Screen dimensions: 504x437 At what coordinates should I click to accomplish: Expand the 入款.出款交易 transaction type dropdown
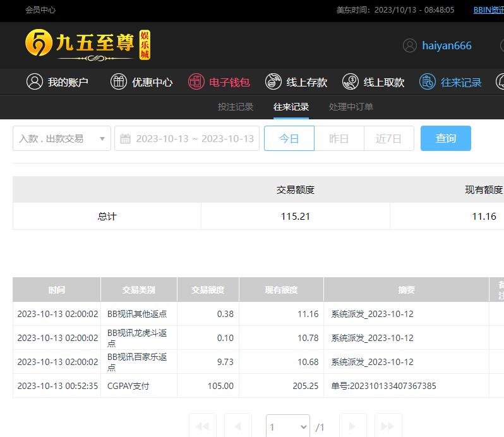click(x=62, y=138)
